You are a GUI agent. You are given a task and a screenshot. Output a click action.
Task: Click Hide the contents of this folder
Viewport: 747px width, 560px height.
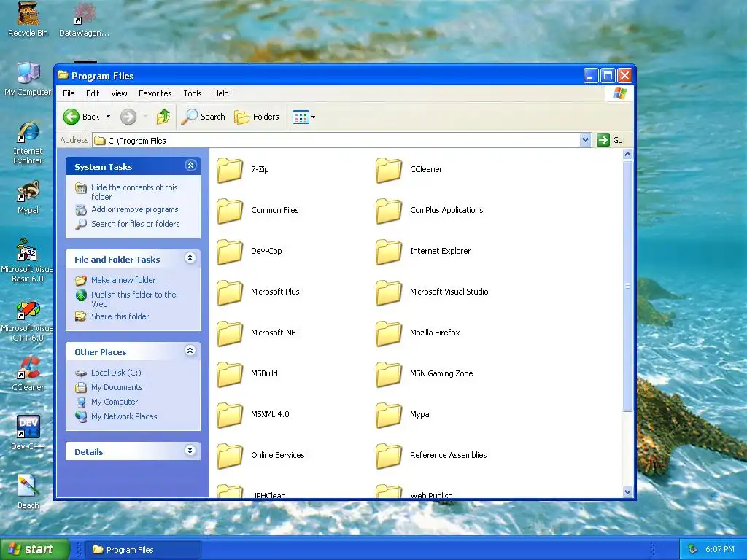pos(134,192)
